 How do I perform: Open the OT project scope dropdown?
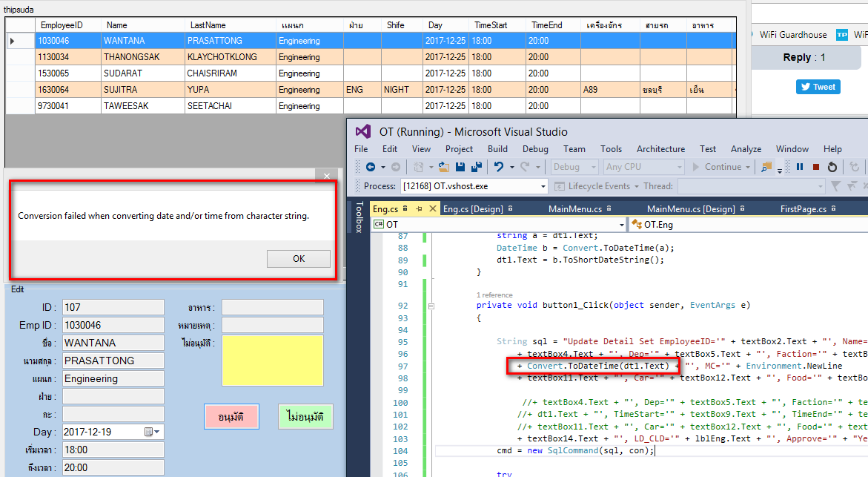(x=499, y=224)
